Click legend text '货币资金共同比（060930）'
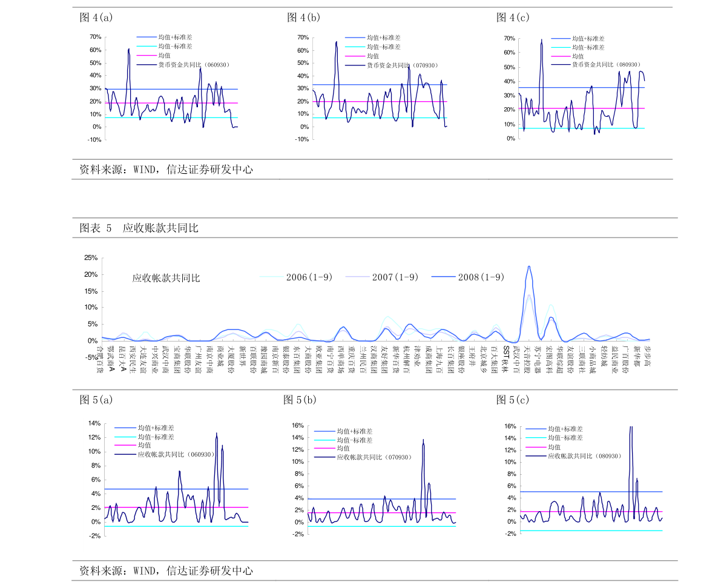The image size is (721, 588). [194, 65]
